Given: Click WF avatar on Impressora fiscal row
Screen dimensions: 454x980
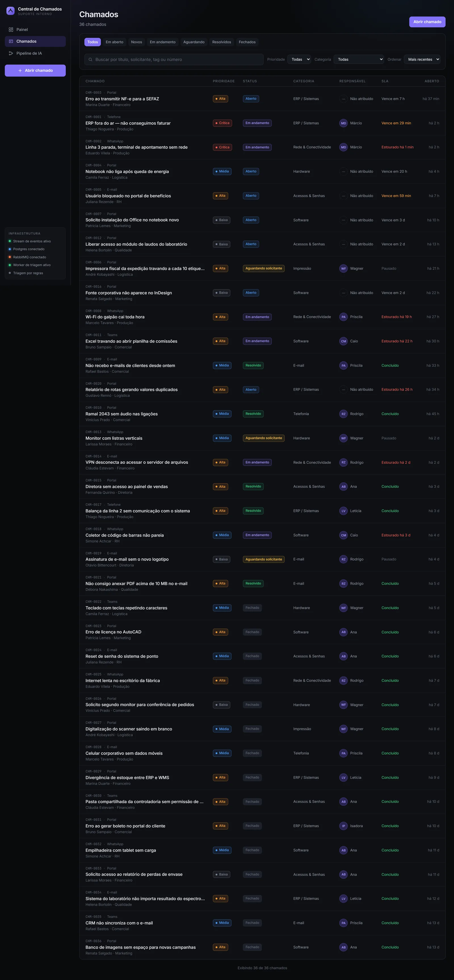Looking at the screenshot, I should 343,268.
